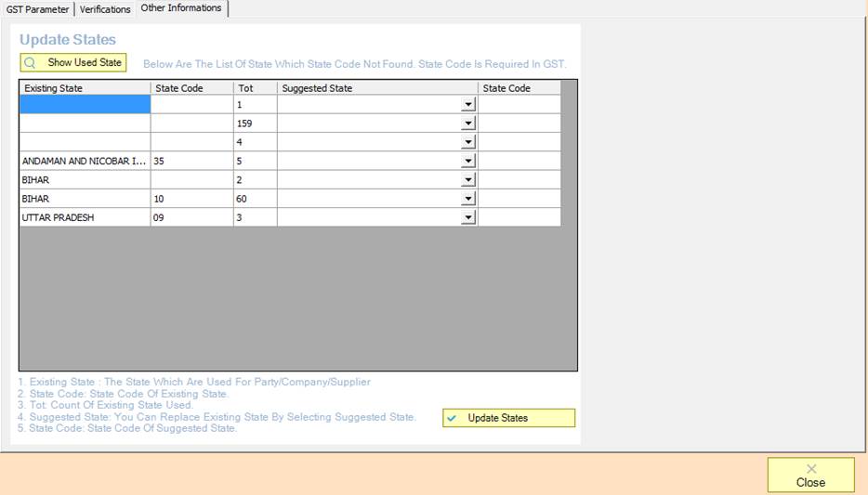Screen dimensions: 868x495
Task: Open Suggested State dropdown for Andaman and Nicobar
Action: tap(468, 161)
